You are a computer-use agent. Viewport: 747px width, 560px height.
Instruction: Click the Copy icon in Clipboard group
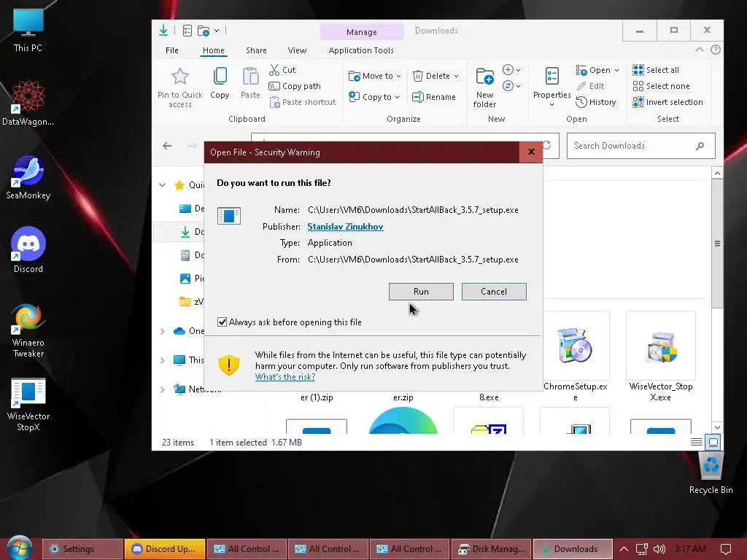tap(220, 76)
